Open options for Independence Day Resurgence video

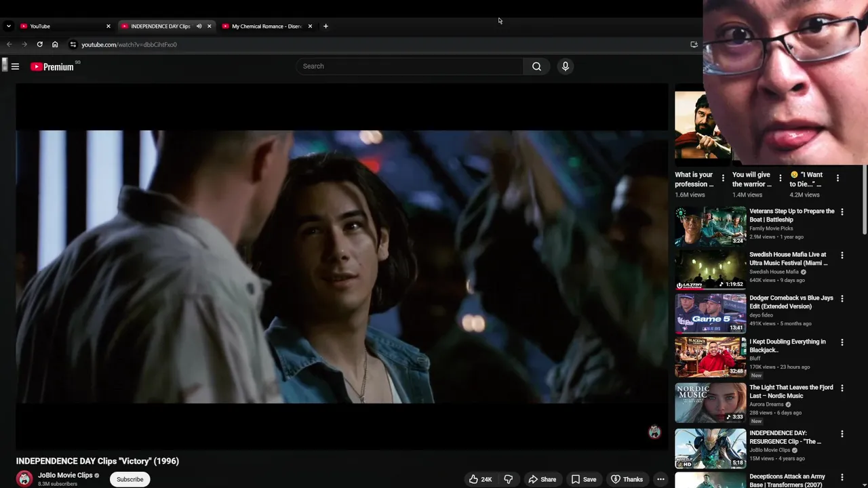tap(842, 434)
